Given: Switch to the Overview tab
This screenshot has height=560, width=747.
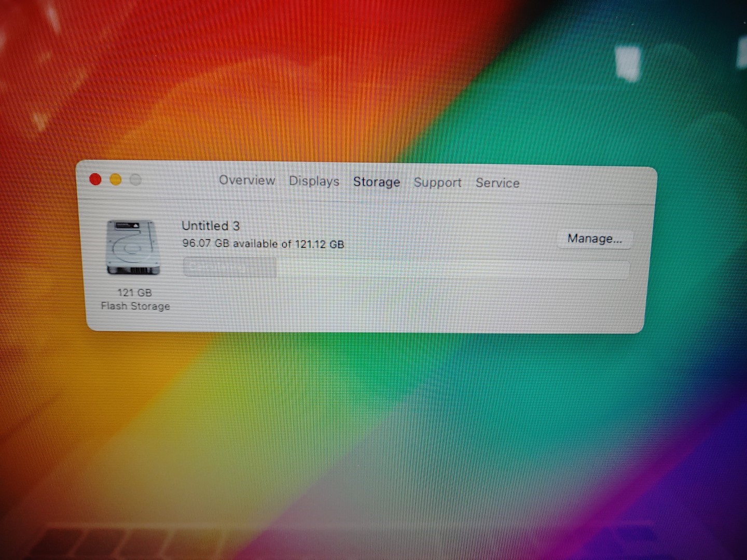Looking at the screenshot, I should point(247,180).
